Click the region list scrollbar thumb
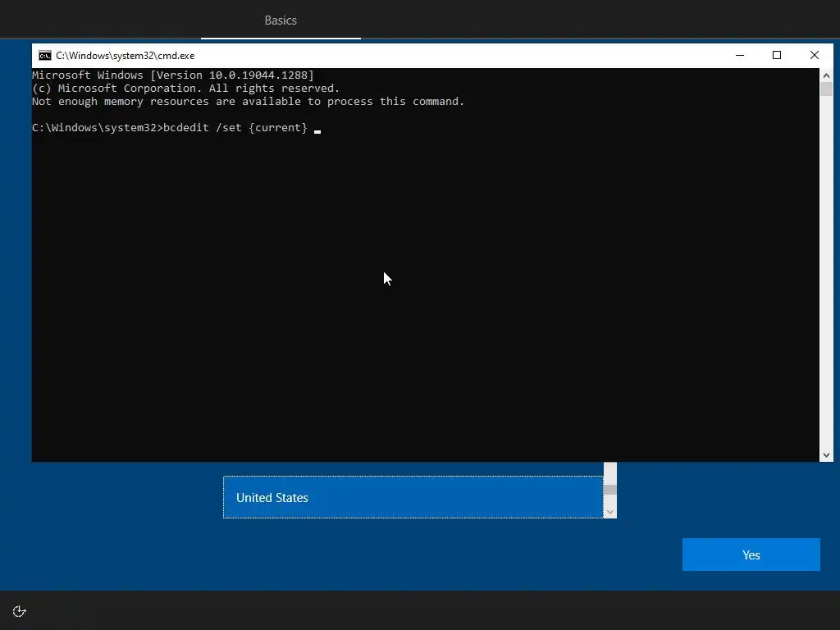 coord(609,490)
